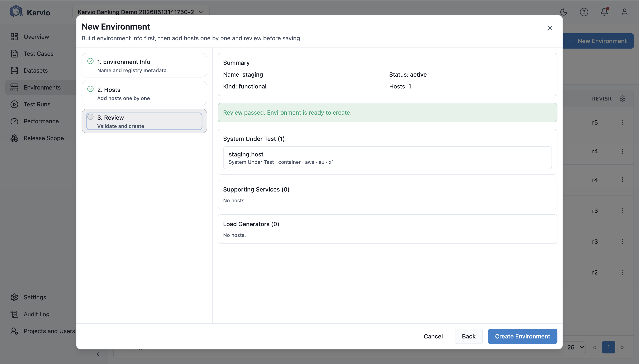Click the Back button
The width and height of the screenshot is (639, 364).
tap(469, 336)
